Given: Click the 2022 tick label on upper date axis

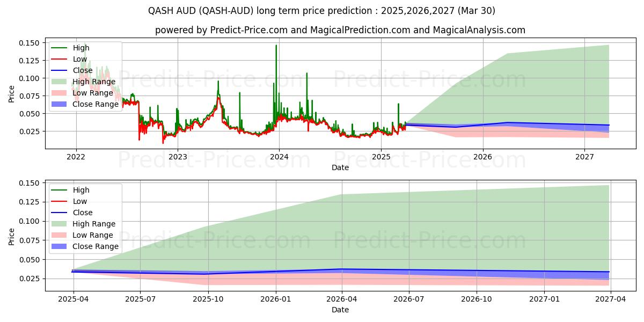Looking at the screenshot, I should click(76, 157).
